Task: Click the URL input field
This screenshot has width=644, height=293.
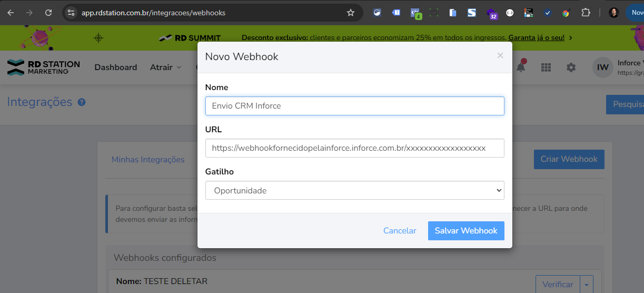Action: [x=354, y=148]
